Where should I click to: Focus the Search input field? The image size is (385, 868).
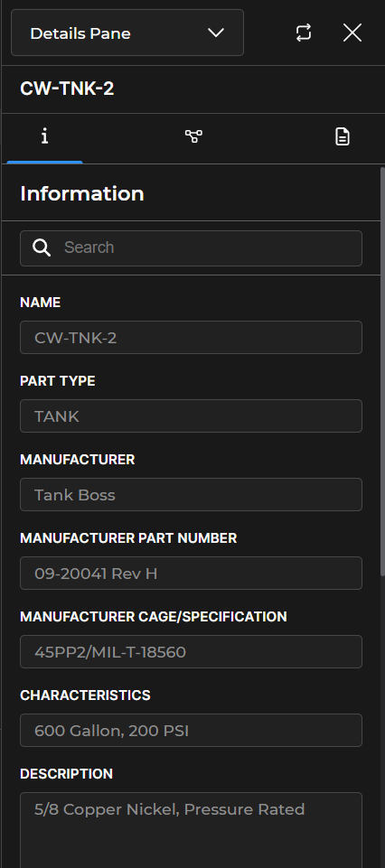[x=191, y=248]
